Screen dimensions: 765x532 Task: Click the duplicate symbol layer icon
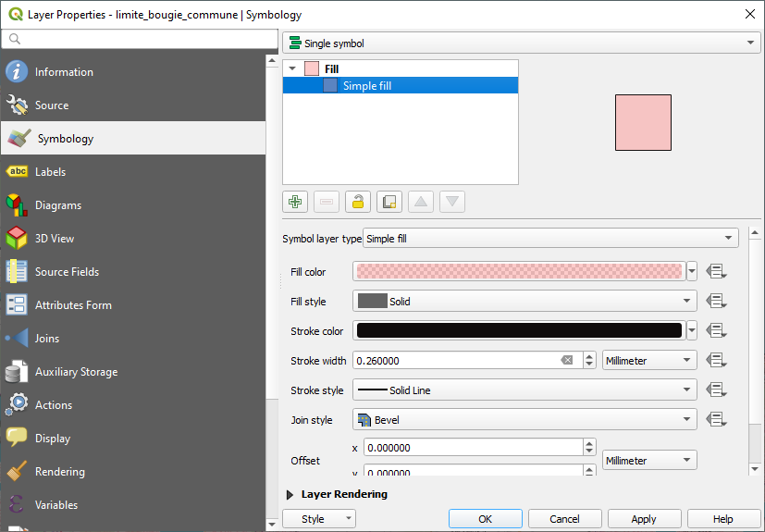[x=389, y=202]
